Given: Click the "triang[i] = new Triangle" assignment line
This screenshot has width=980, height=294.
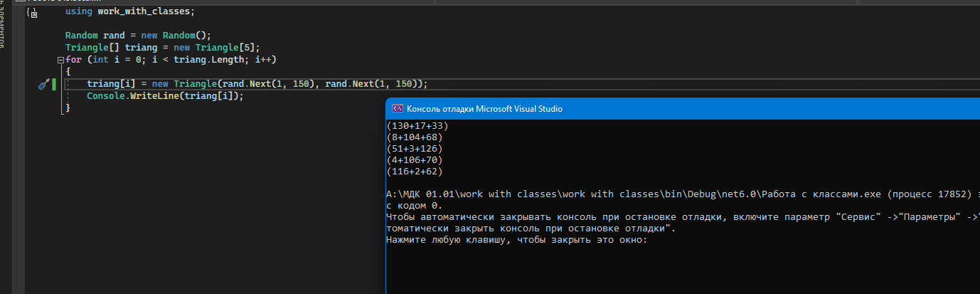Looking at the screenshot, I should [257, 84].
